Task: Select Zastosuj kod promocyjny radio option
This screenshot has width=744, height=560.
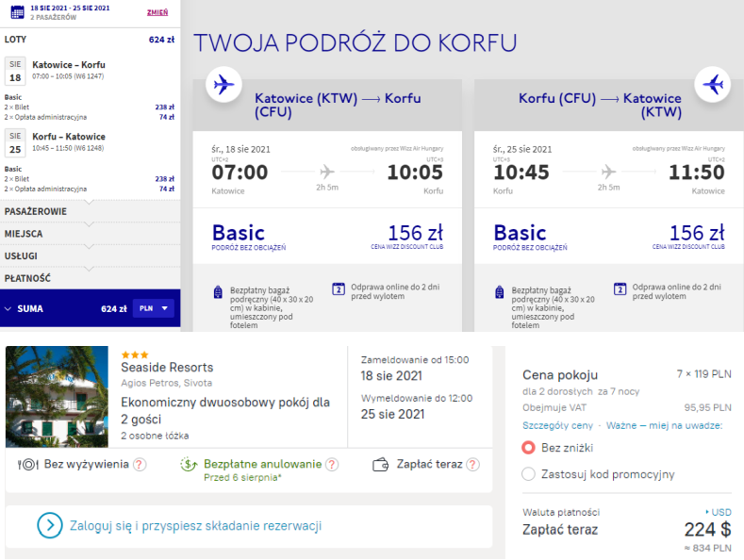Action: 529,473
